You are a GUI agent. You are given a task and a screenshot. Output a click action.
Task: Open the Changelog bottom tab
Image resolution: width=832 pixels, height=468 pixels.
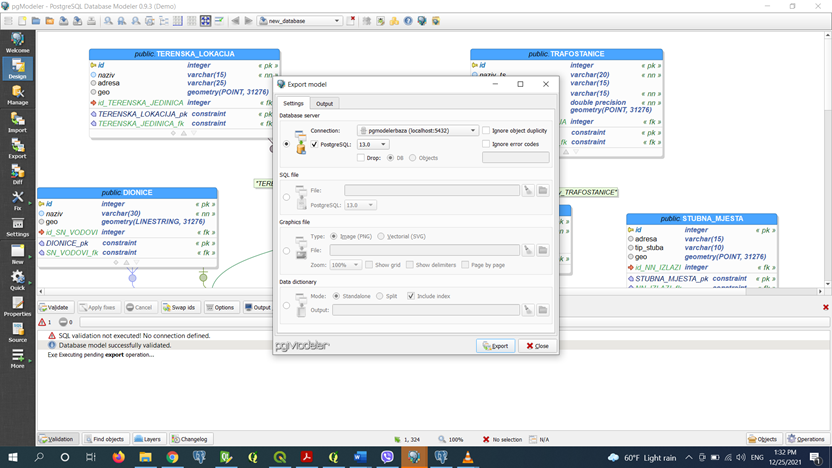point(190,439)
